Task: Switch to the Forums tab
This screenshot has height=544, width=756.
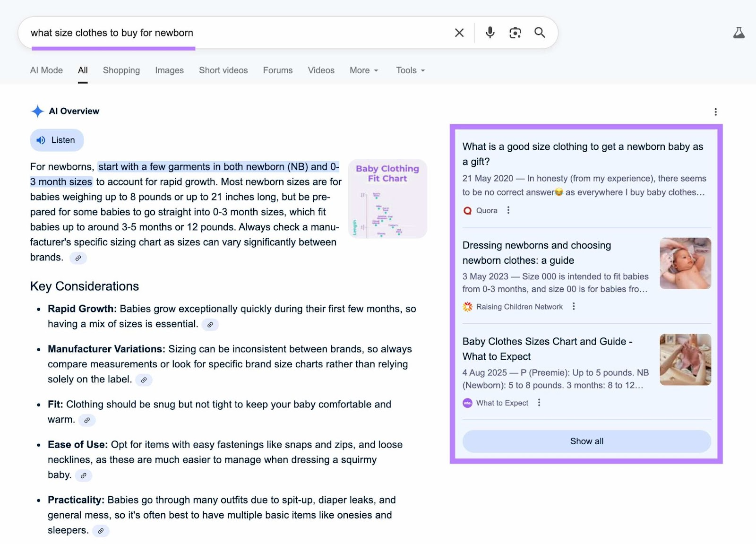Action: tap(277, 70)
